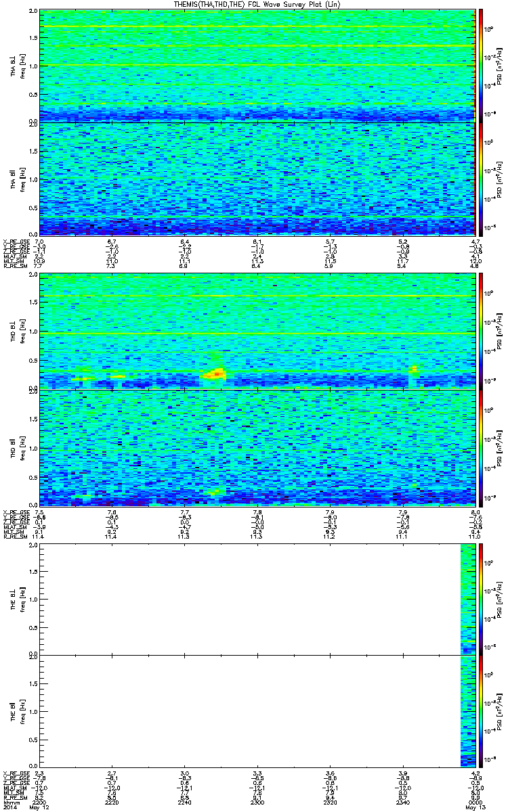Image resolution: width=508 pixels, height=812 pixels.
Task: Click the 'THD B⊥ freq [Hz]' axis label
Action: (x=17, y=332)
